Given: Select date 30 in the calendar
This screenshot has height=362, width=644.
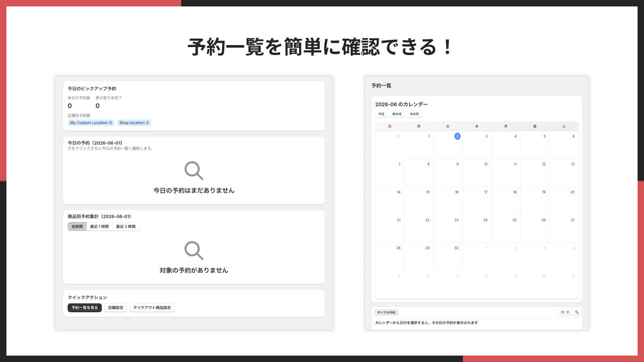Looking at the screenshot, I should pos(448,257).
